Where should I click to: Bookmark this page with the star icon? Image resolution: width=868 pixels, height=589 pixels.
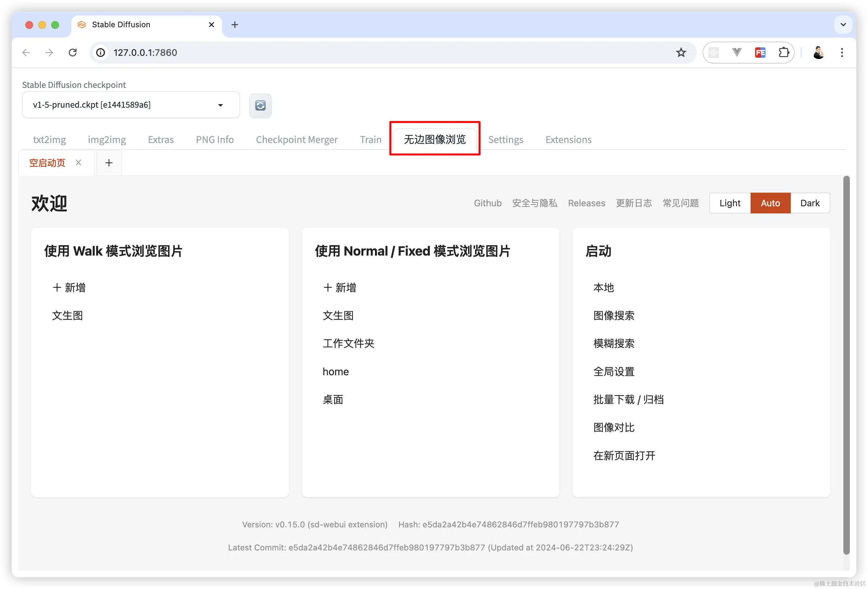[681, 53]
